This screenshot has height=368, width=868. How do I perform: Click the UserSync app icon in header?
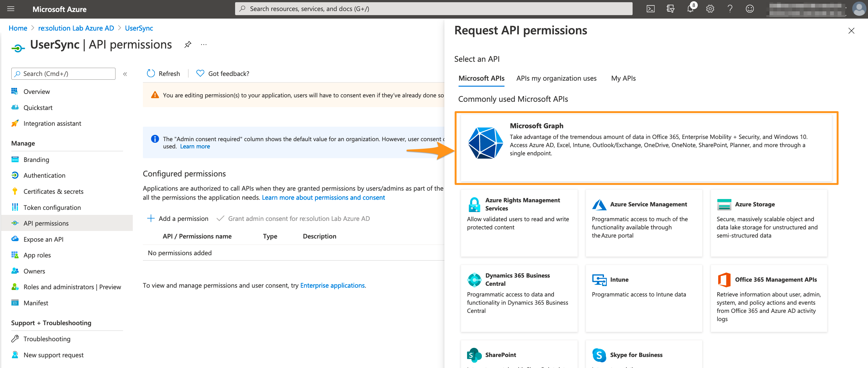point(18,48)
